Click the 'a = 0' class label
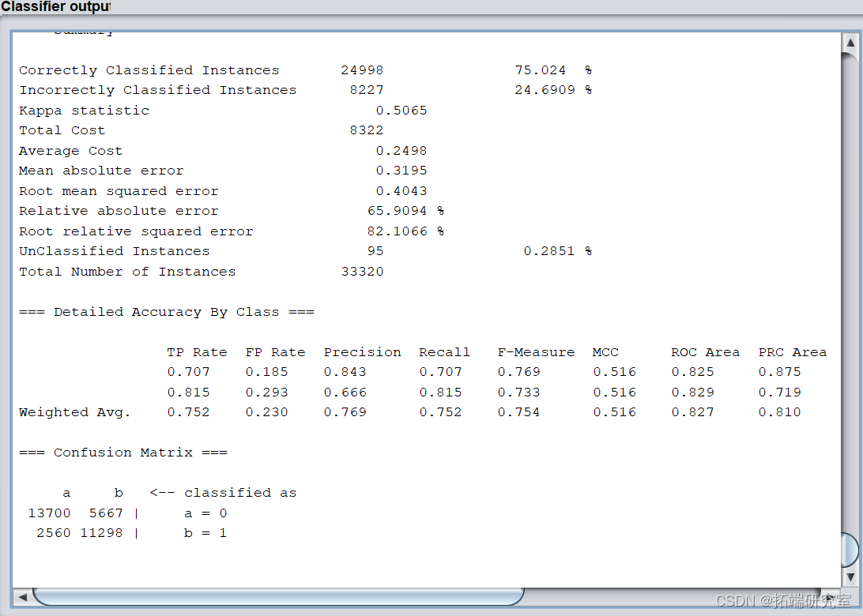The height and width of the screenshot is (616, 863). click(205, 513)
